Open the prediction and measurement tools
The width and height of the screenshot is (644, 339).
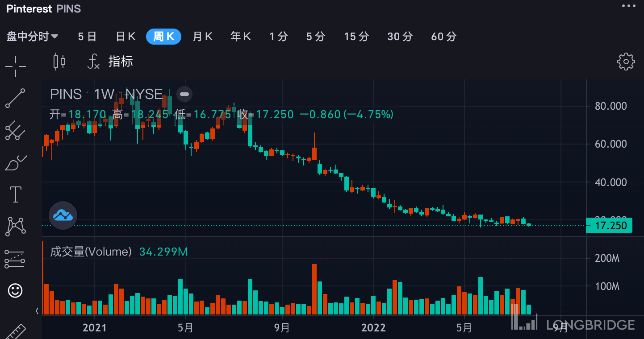pyautogui.click(x=15, y=259)
